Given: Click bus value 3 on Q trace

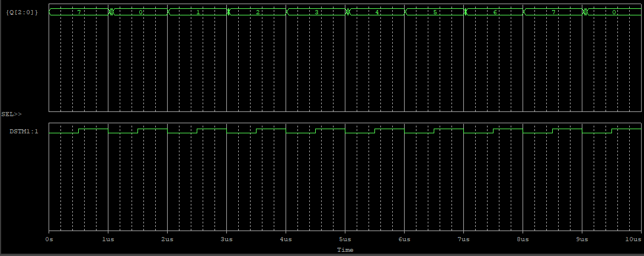Looking at the screenshot, I should (316, 12).
